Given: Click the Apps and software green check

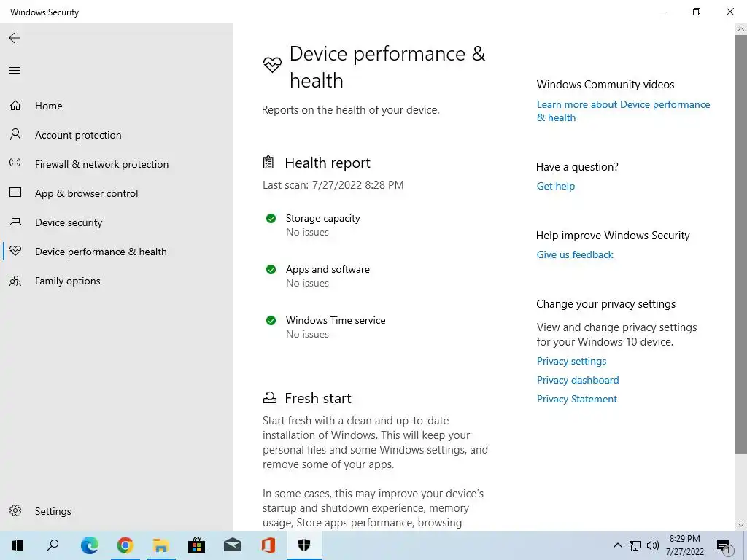Looking at the screenshot, I should (271, 270).
